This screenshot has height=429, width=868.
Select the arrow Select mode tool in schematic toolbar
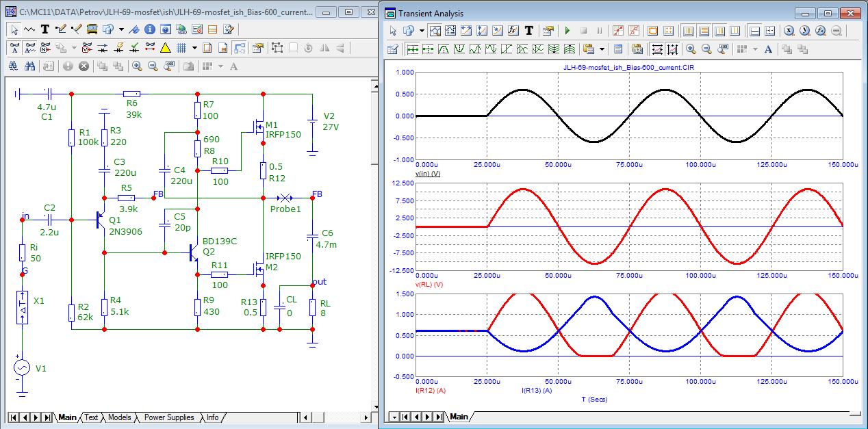pos(14,29)
